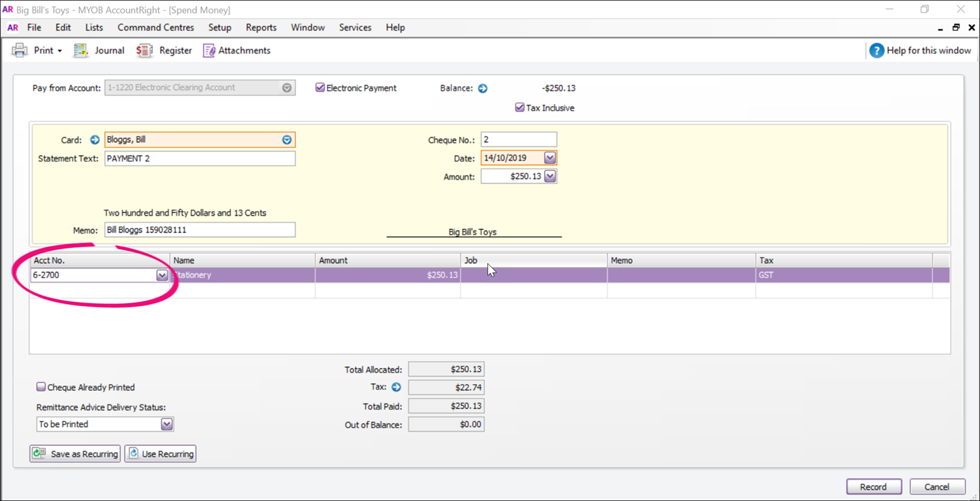
Task: Untick the Electronic Payment checkbox
Action: (320, 88)
